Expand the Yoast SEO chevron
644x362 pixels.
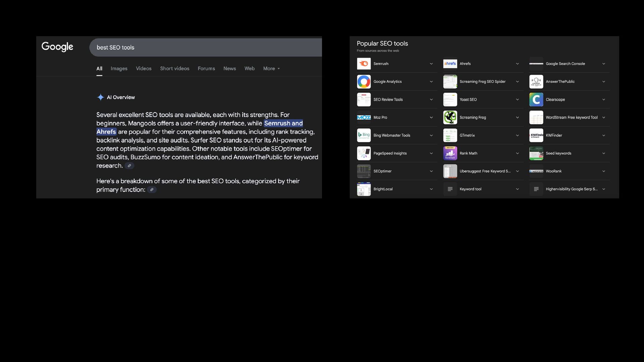[x=517, y=100]
